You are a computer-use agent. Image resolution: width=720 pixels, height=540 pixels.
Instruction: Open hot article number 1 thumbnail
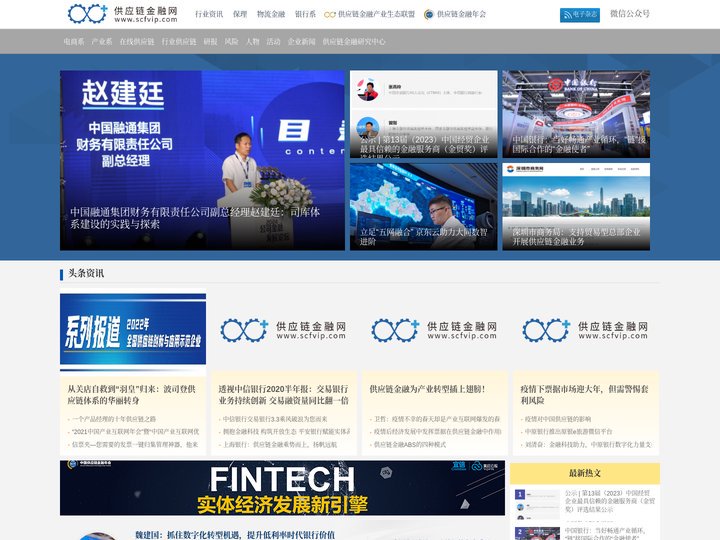(537, 503)
